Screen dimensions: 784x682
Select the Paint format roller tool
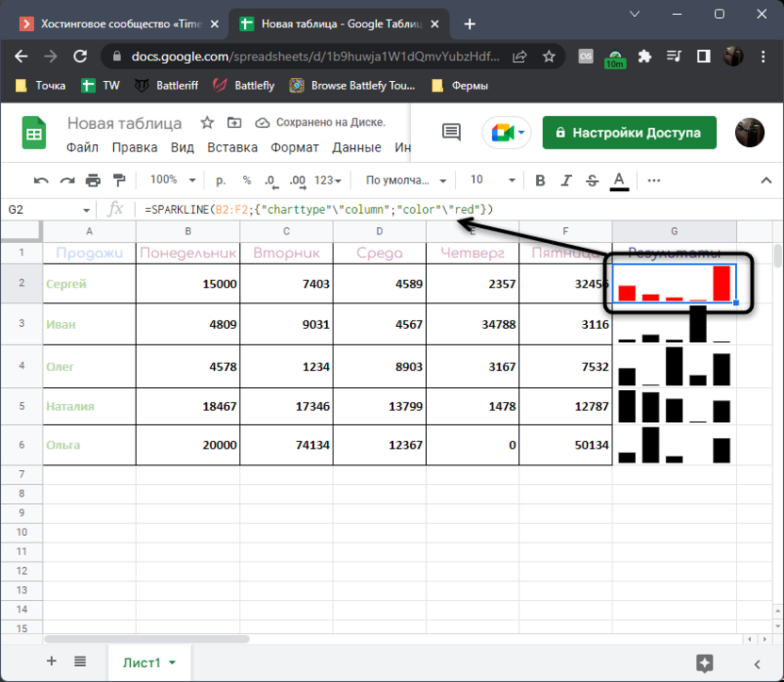119,180
